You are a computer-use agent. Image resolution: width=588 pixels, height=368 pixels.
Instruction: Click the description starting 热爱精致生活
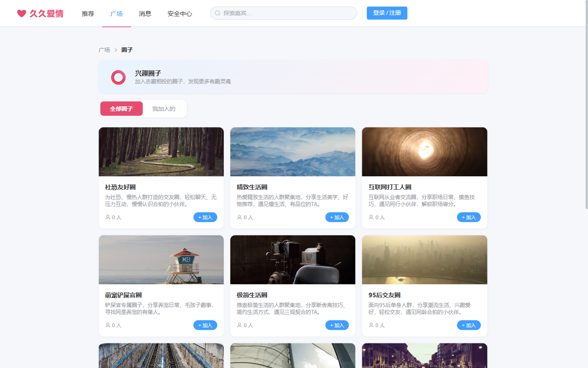coord(292,201)
